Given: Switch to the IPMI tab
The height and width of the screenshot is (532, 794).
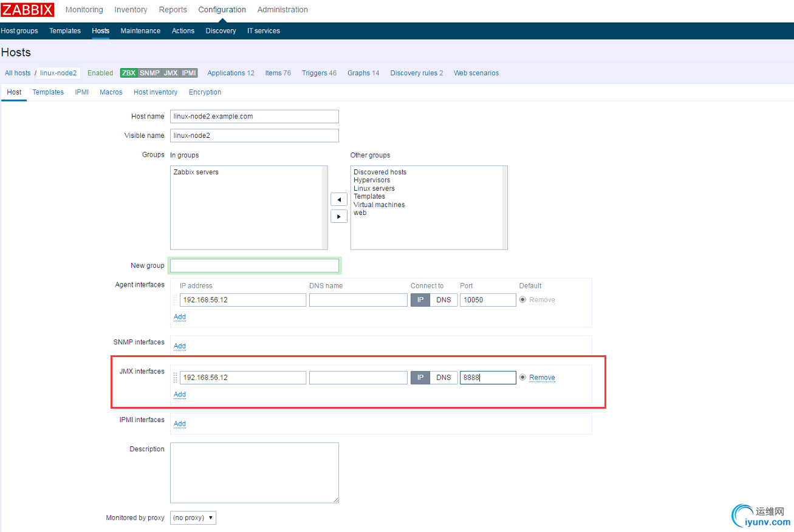Looking at the screenshot, I should click(x=82, y=92).
